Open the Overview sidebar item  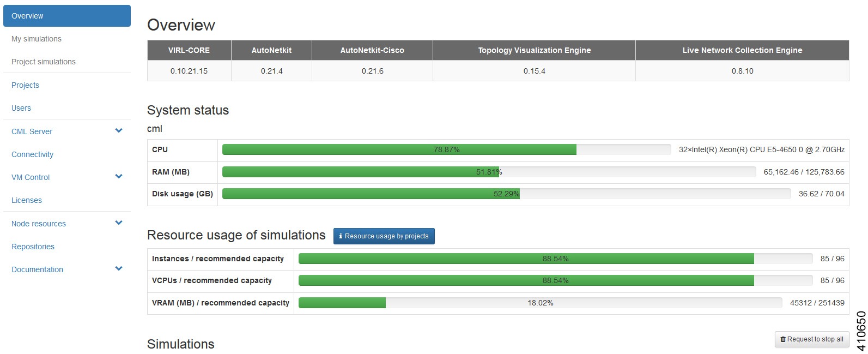tap(67, 16)
